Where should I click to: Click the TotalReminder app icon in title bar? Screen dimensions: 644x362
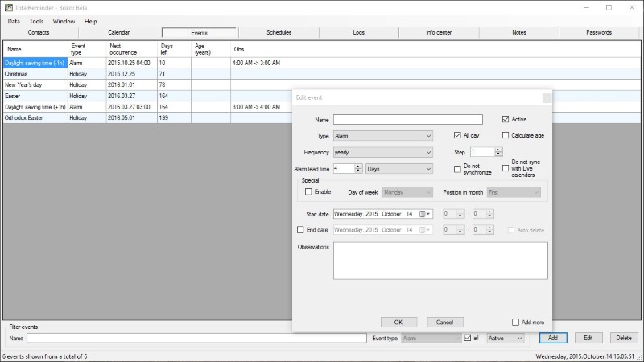pos(9,7)
